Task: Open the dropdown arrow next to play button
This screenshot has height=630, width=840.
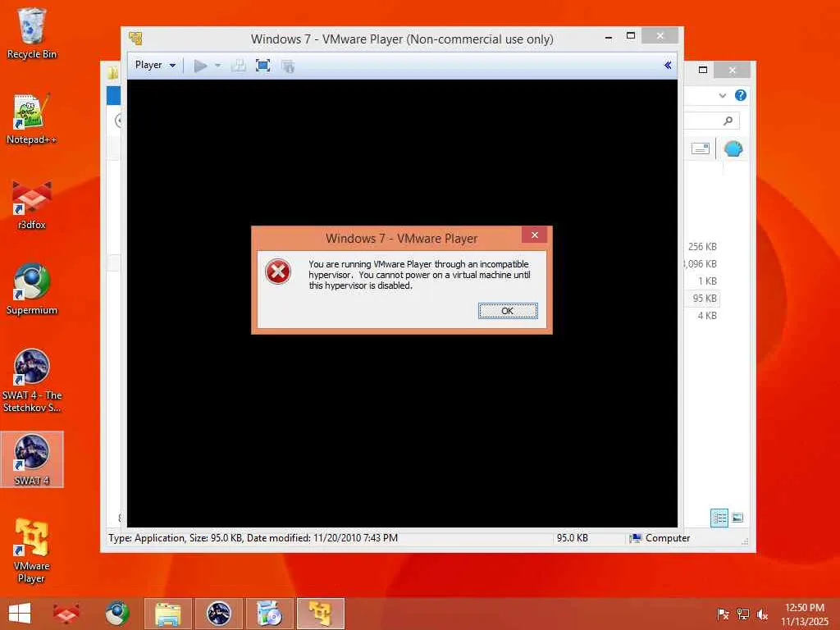Action: coord(217,66)
